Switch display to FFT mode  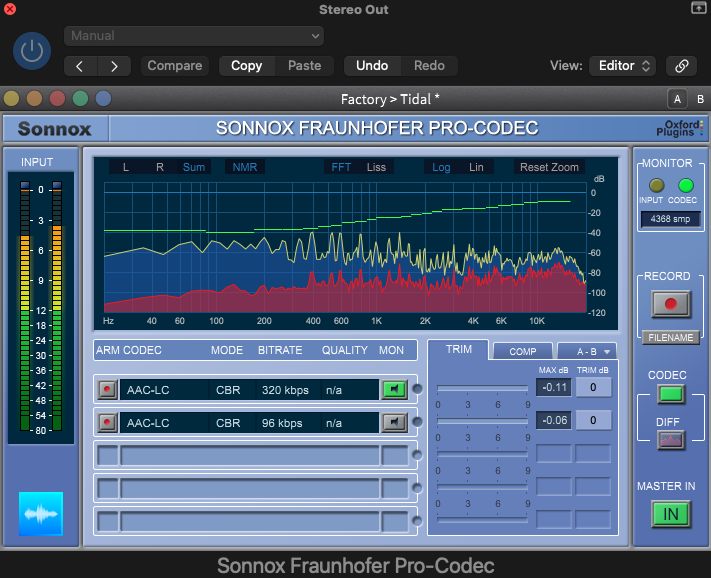pyautogui.click(x=341, y=167)
